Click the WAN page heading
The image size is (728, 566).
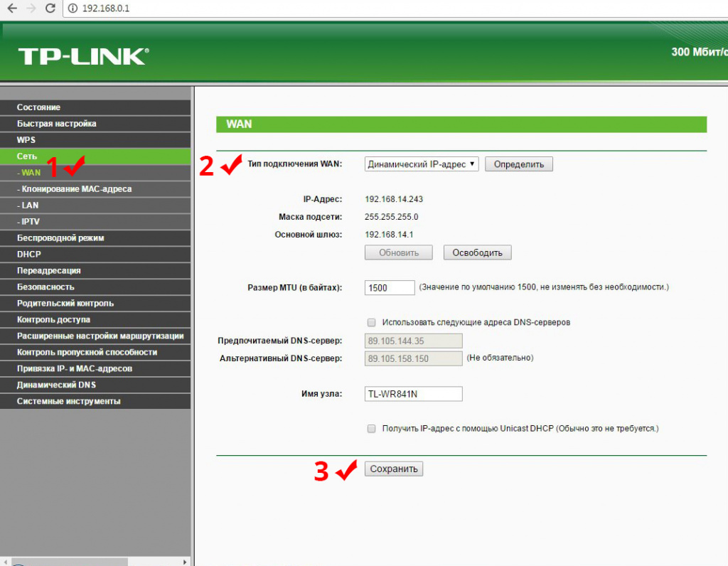[x=239, y=124]
